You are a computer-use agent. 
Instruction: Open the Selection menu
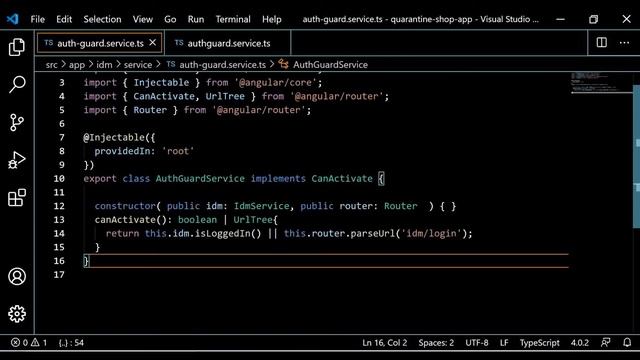(x=102, y=19)
